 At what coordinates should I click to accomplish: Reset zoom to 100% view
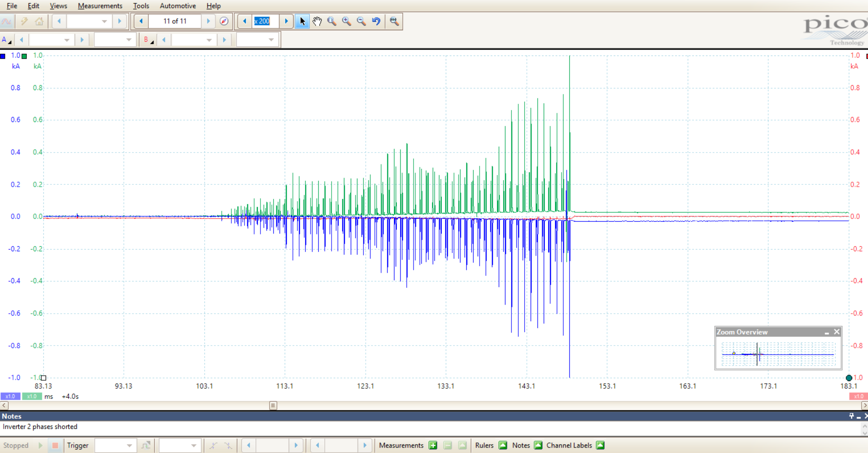click(x=394, y=21)
